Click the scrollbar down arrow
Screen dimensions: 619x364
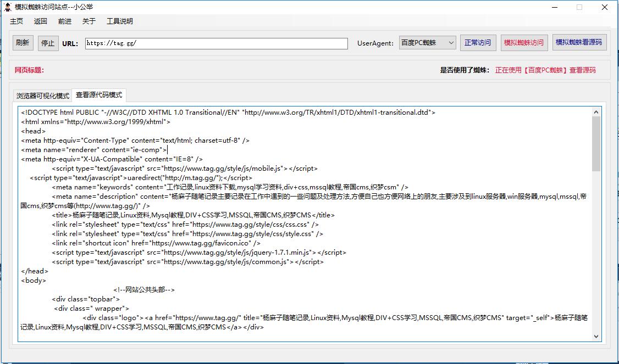[x=596, y=336]
